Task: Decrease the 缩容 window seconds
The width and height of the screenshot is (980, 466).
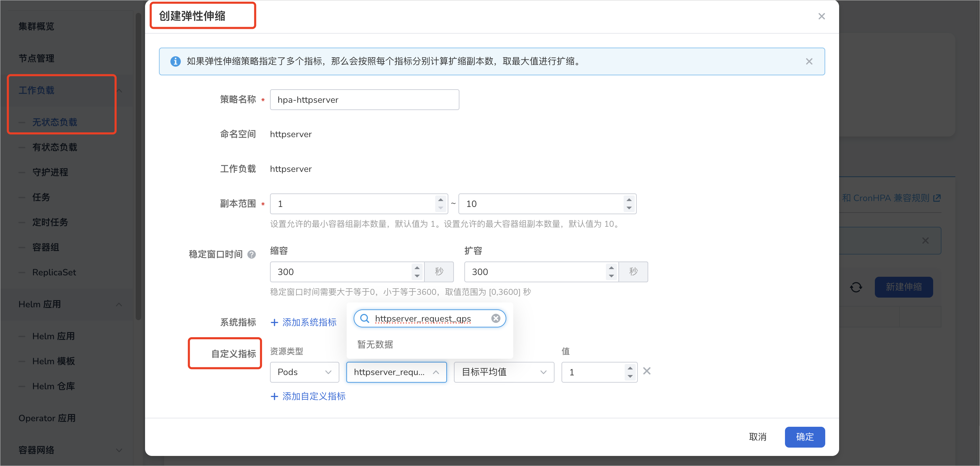Action: [417, 276]
